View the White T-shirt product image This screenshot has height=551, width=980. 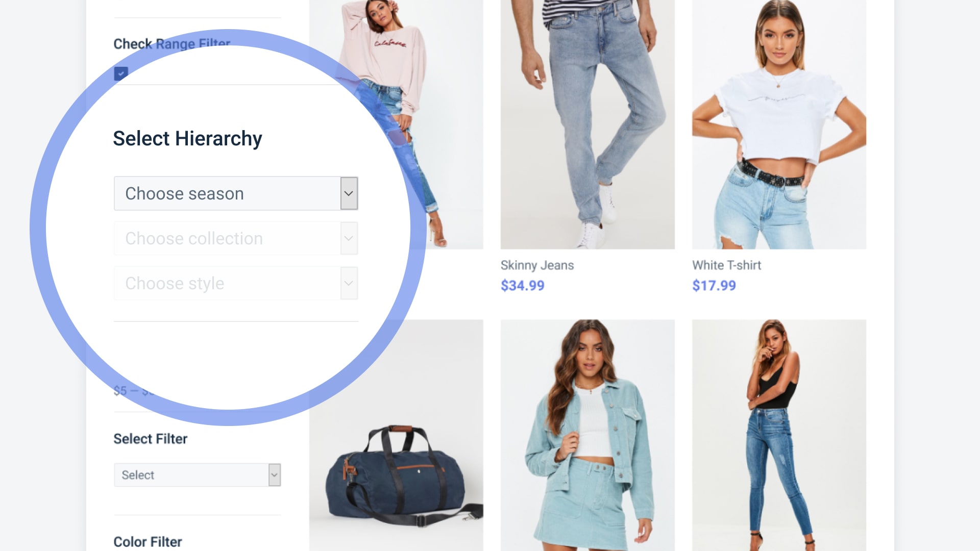779,124
